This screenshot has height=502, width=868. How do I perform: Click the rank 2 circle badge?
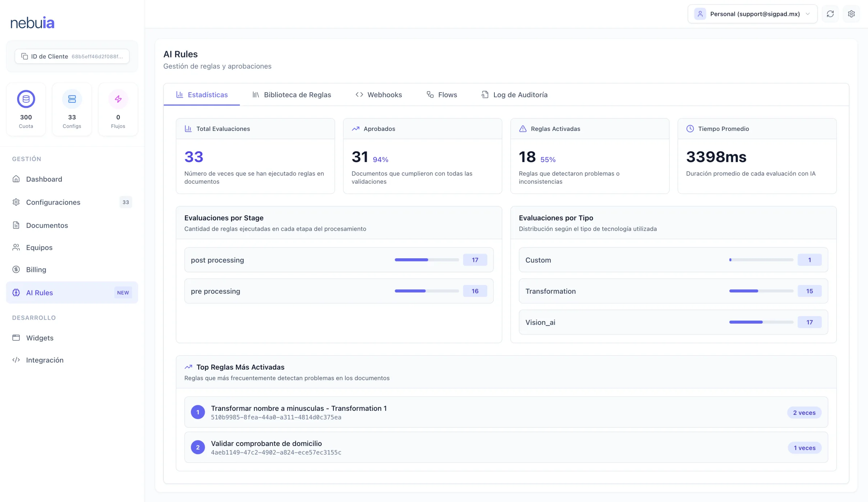[x=198, y=447]
